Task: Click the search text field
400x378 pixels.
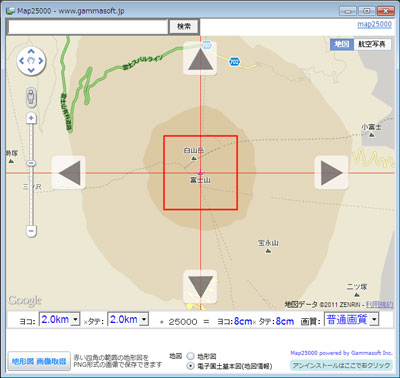Action: pos(88,27)
